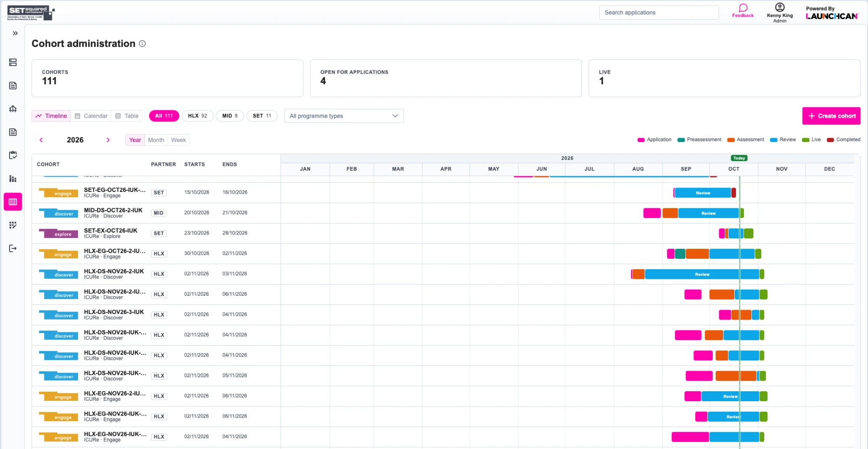Select the MID 8 filter pill
868x449 pixels.
[230, 116]
